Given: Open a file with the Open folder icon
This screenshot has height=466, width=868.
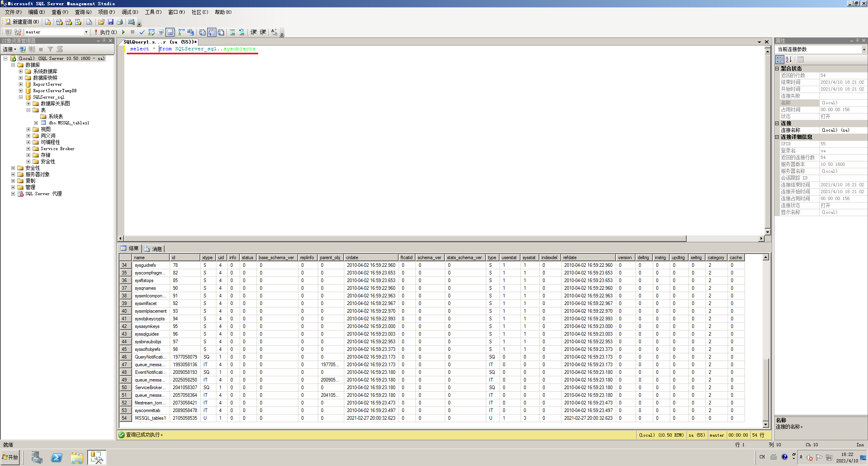Looking at the screenshot, I should pos(102,21).
